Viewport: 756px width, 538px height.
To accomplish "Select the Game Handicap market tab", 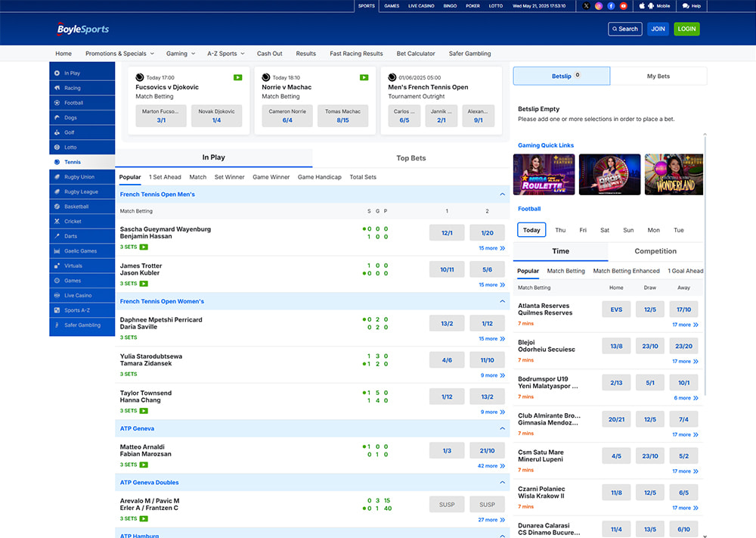I will coord(319,177).
